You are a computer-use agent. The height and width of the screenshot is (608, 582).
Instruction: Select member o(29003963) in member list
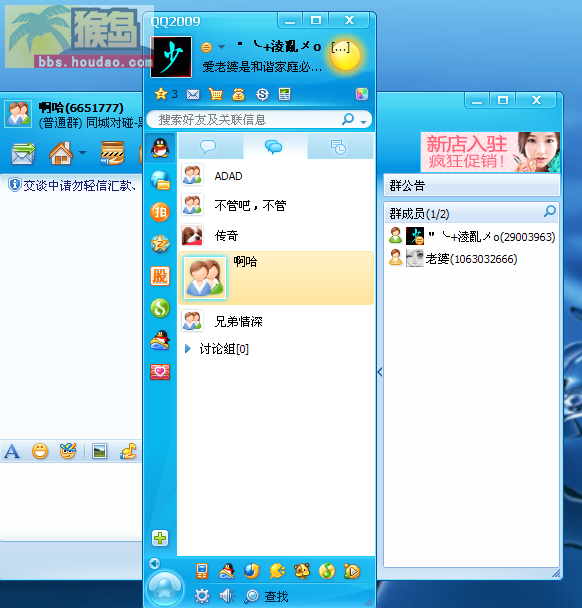coord(471,236)
